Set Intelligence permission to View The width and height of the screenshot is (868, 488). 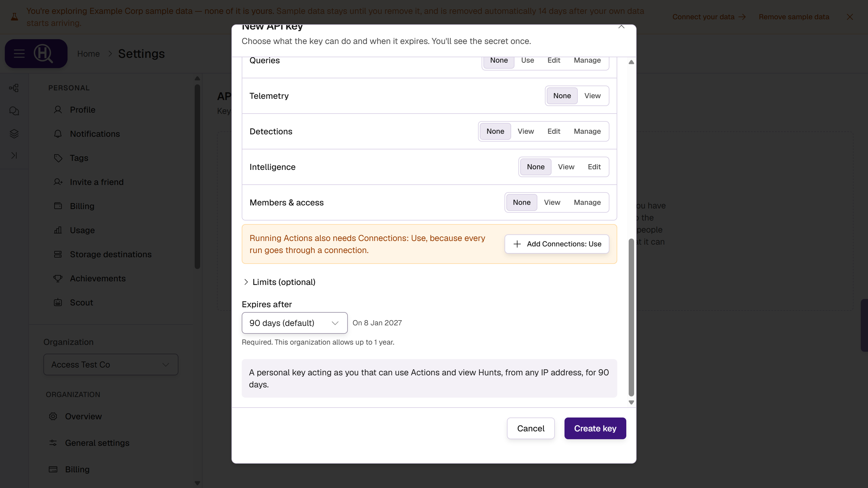pos(566,167)
